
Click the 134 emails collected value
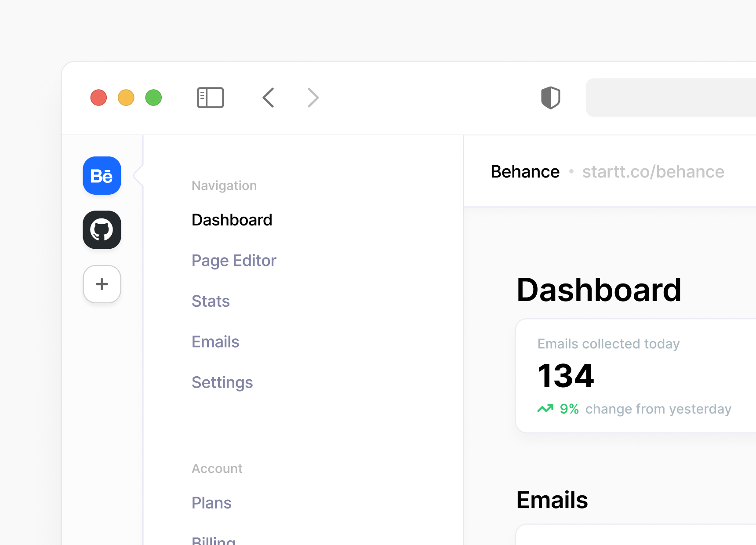coord(566,376)
